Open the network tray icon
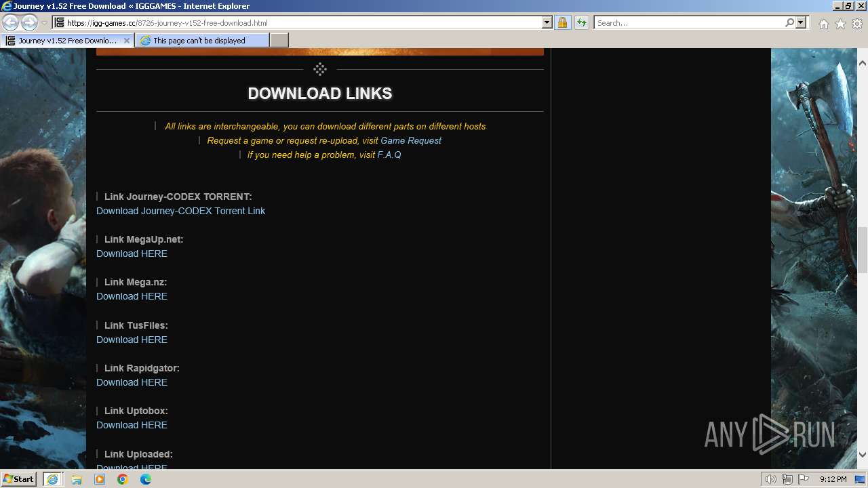This screenshot has height=488, width=868. 787,479
